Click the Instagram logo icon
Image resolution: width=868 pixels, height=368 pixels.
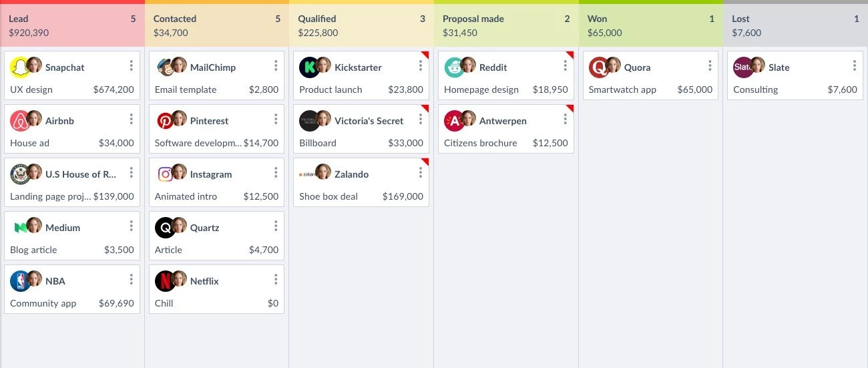coord(164,174)
